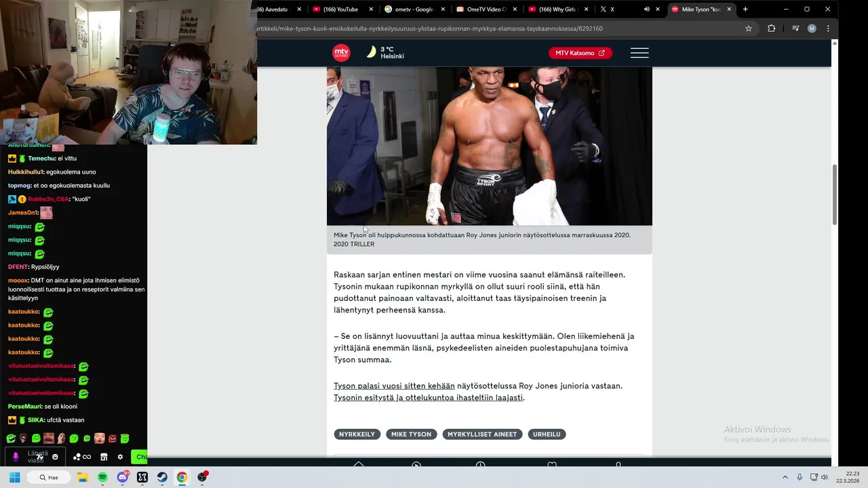Click the page vertical scrollbar thumb
The image size is (868, 488).
(835, 194)
